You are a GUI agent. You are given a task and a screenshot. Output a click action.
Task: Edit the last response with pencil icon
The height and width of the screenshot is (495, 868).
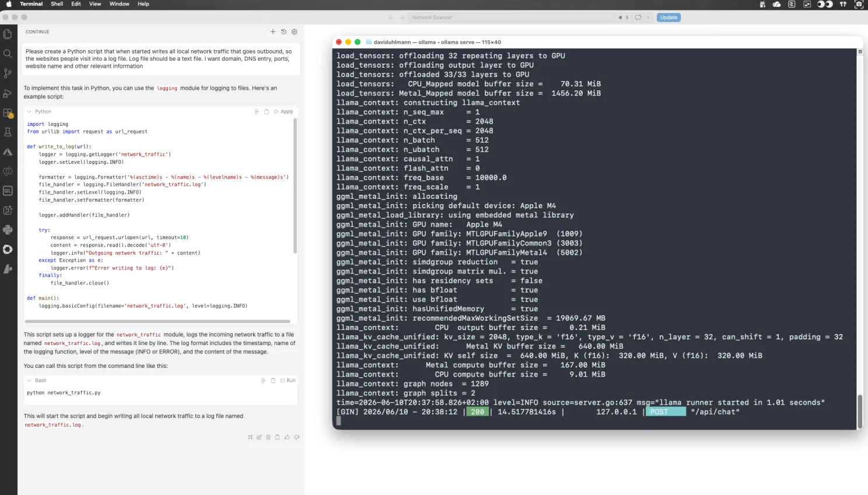click(259, 437)
